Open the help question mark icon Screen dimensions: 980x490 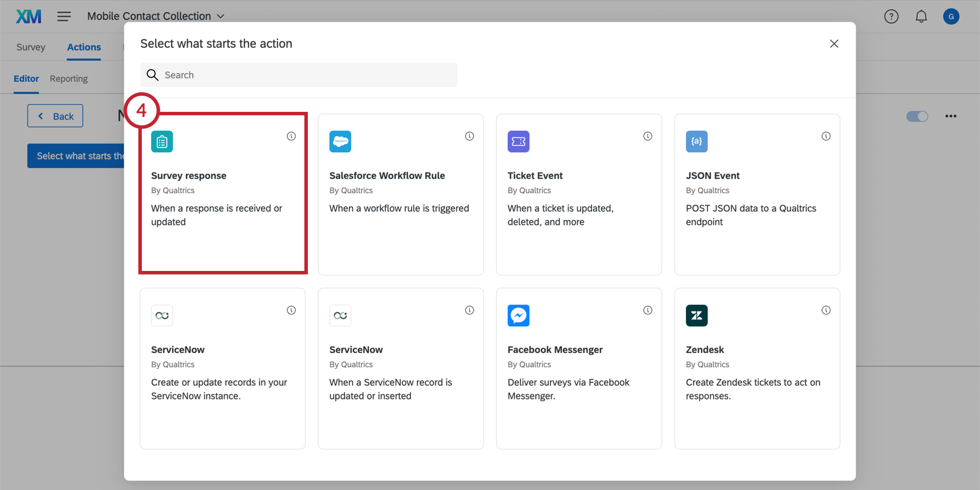[x=891, y=17]
